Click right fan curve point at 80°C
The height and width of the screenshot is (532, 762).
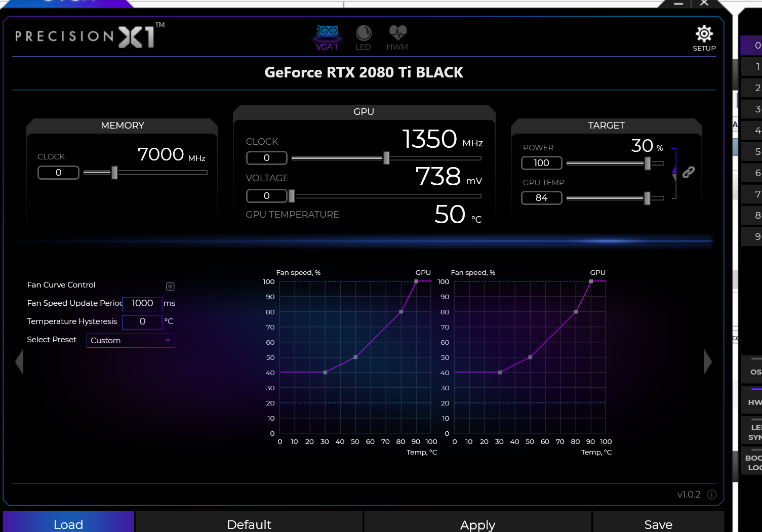576,312
